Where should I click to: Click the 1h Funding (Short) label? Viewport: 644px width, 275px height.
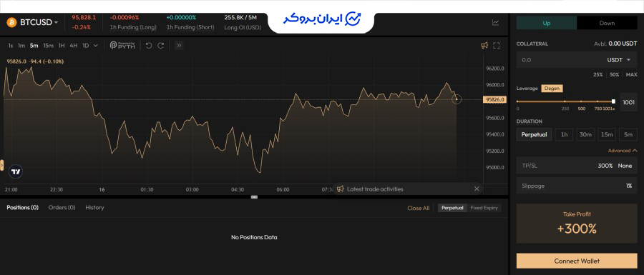click(190, 27)
